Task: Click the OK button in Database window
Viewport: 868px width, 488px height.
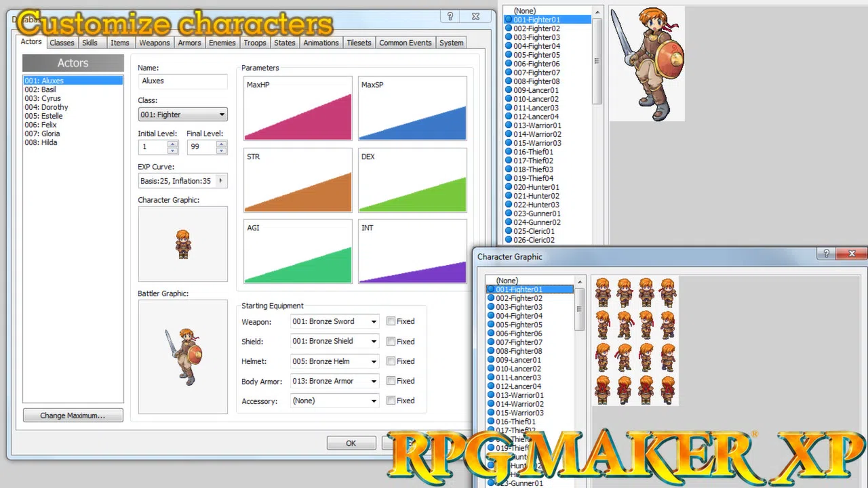Action: pos(351,443)
